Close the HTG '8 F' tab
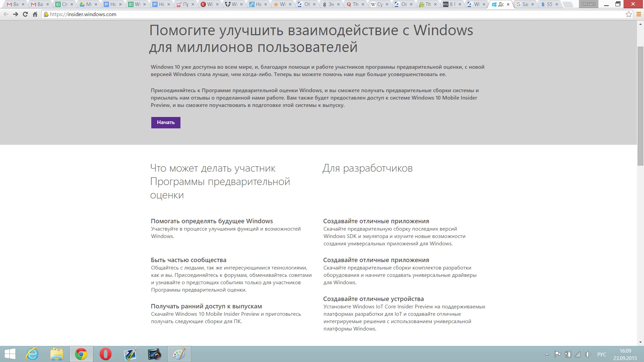Screen dimensions: 644x362 point(460,4)
